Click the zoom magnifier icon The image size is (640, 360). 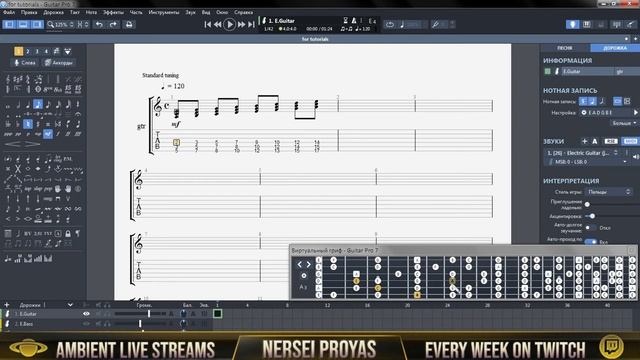click(50, 24)
